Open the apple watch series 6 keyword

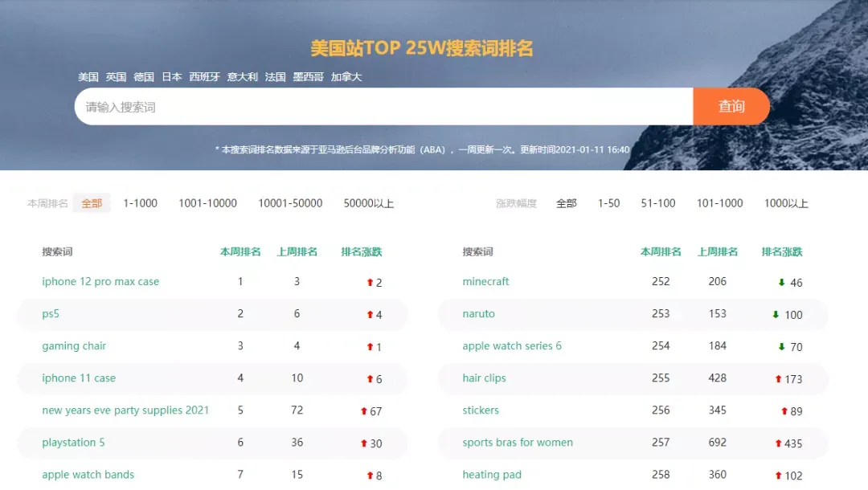[511, 345]
